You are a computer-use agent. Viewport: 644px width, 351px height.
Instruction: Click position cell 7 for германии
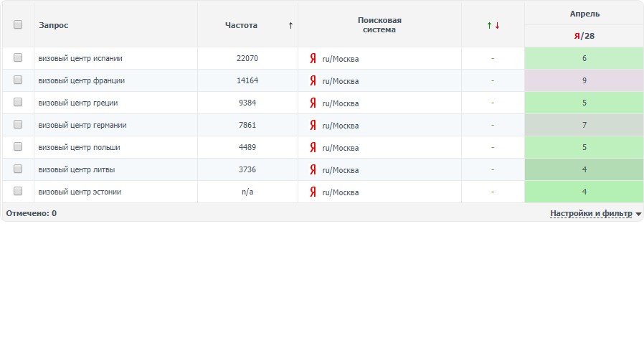[584, 124]
